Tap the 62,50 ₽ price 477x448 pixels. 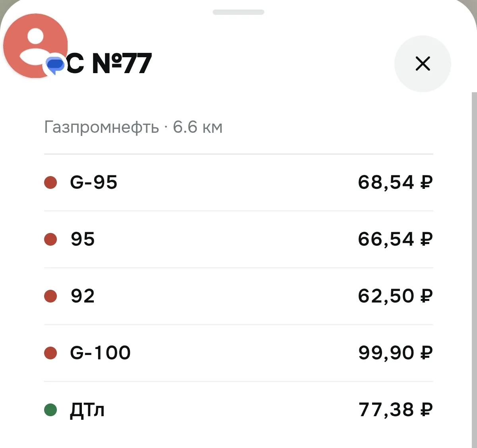point(395,296)
